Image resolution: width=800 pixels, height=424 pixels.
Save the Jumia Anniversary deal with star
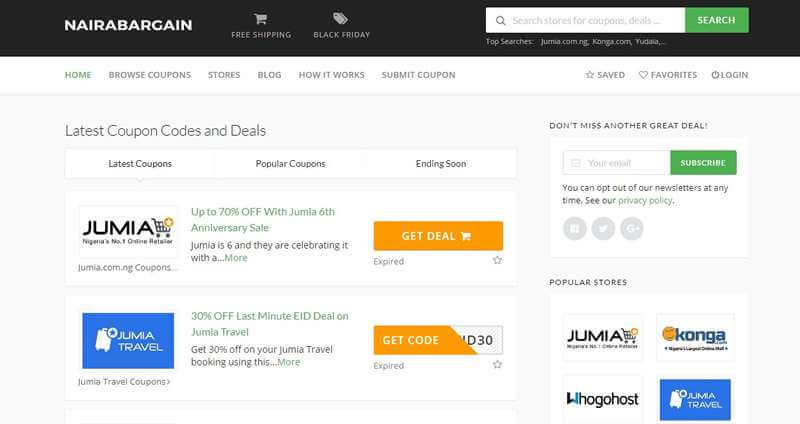pos(497,260)
